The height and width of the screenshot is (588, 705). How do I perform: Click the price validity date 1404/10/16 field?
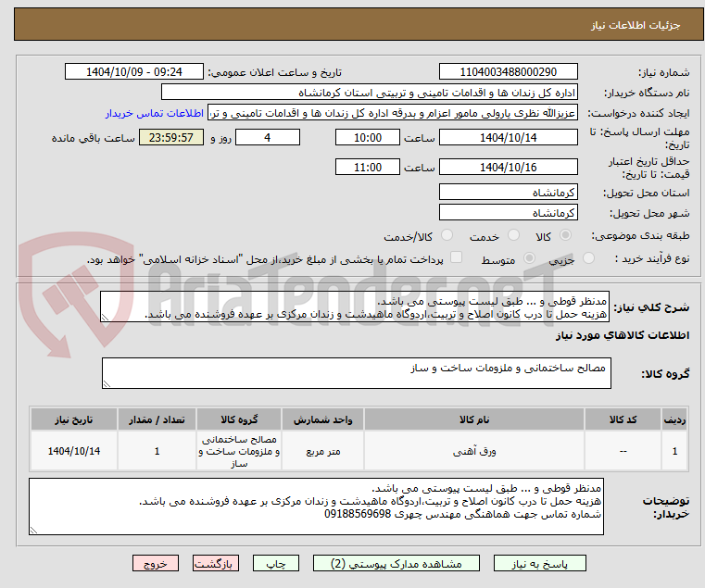pos(508,168)
